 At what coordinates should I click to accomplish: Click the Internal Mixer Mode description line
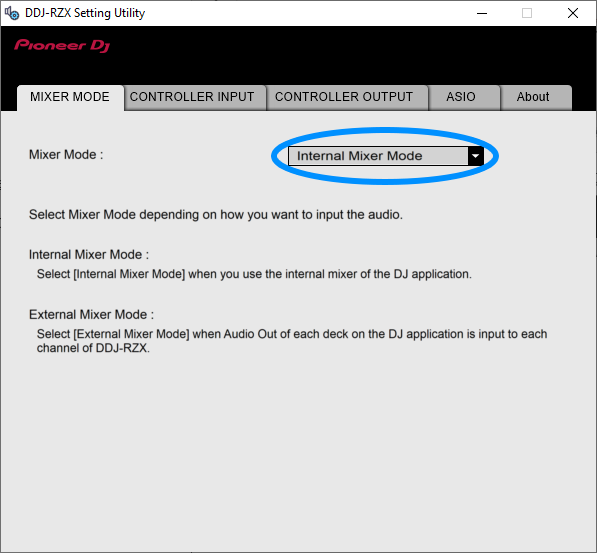(254, 274)
